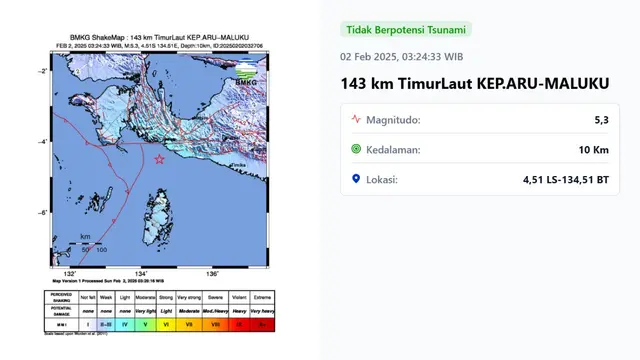Click the 'Lokasi:' label
This screenshot has width=640, height=360.
point(382,180)
